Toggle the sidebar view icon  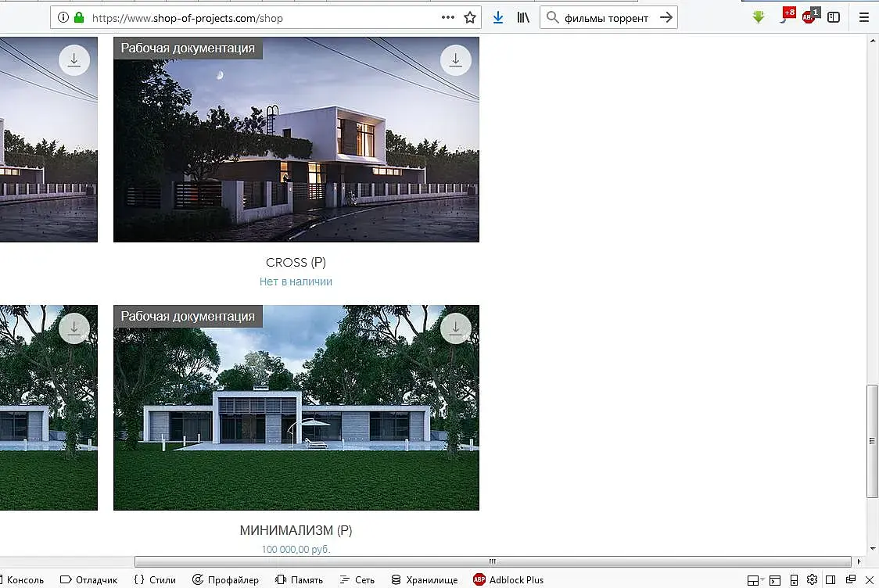[834, 17]
